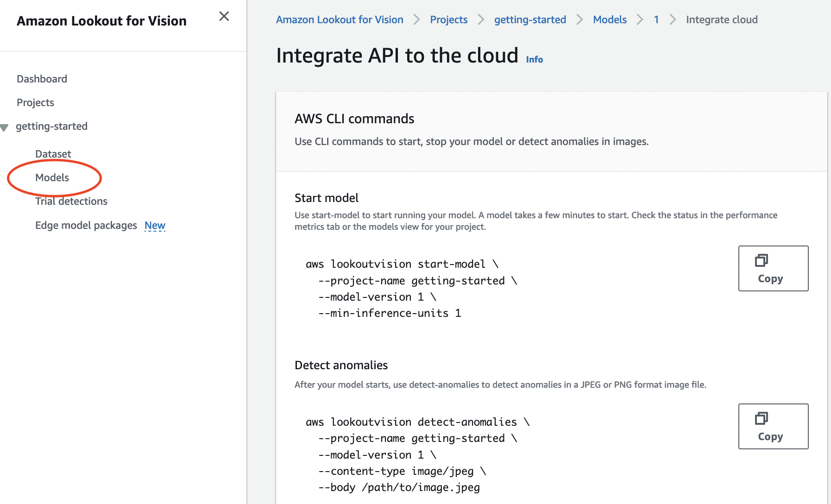Go to Models in the sidebar
Image resolution: width=831 pixels, height=504 pixels.
tap(52, 177)
